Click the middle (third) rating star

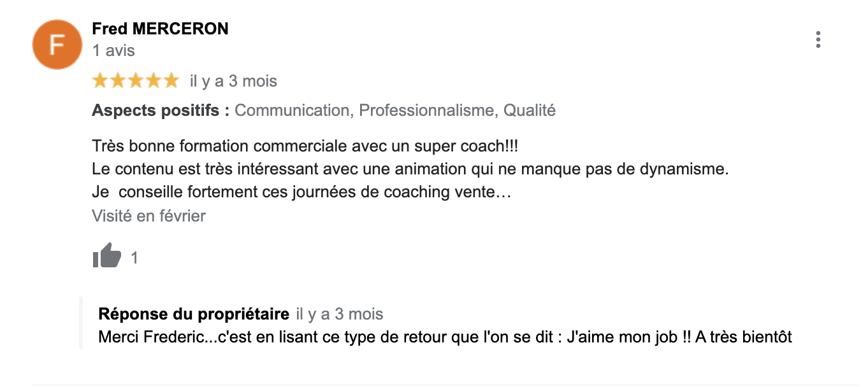[x=136, y=81]
